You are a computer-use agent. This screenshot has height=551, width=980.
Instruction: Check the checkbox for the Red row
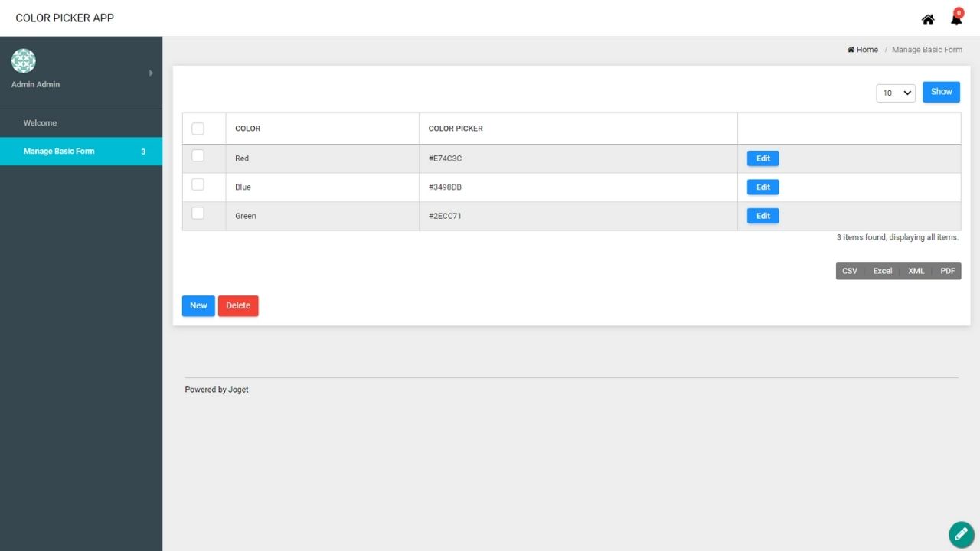click(x=198, y=156)
